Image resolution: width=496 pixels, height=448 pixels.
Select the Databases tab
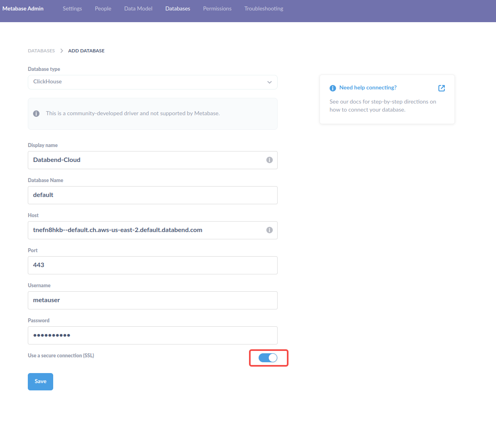178,8
